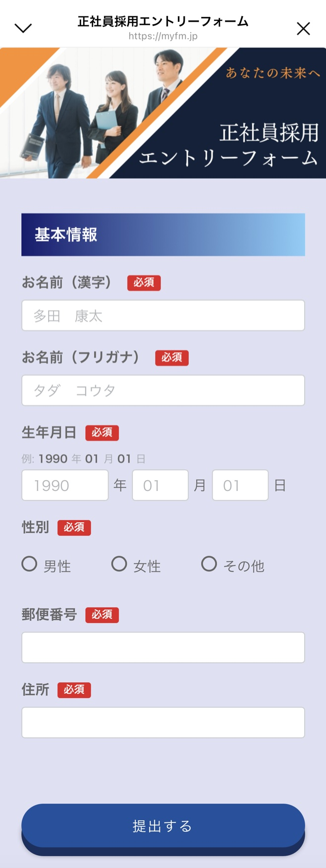The height and width of the screenshot is (868, 326).
Task: Tap the 必須 badge beside 生年月日
Action: [102, 433]
